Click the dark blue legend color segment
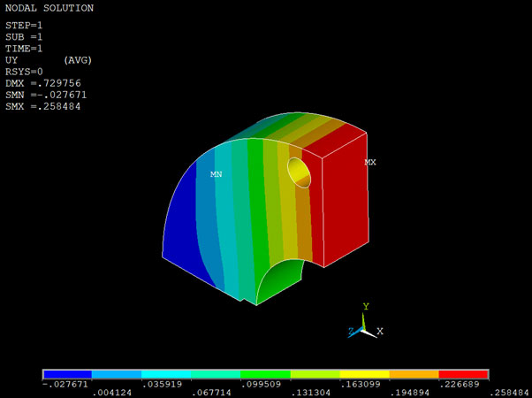 point(67,374)
